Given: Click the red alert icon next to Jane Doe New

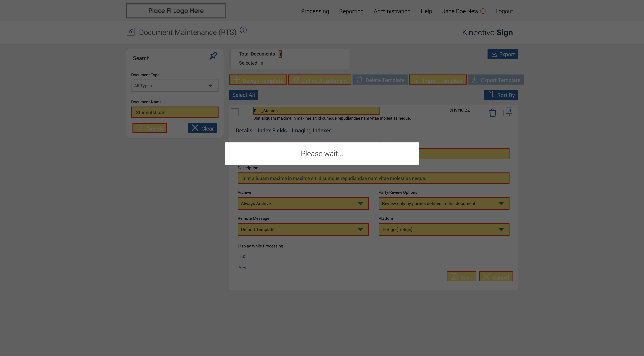Looking at the screenshot, I should click(483, 11).
